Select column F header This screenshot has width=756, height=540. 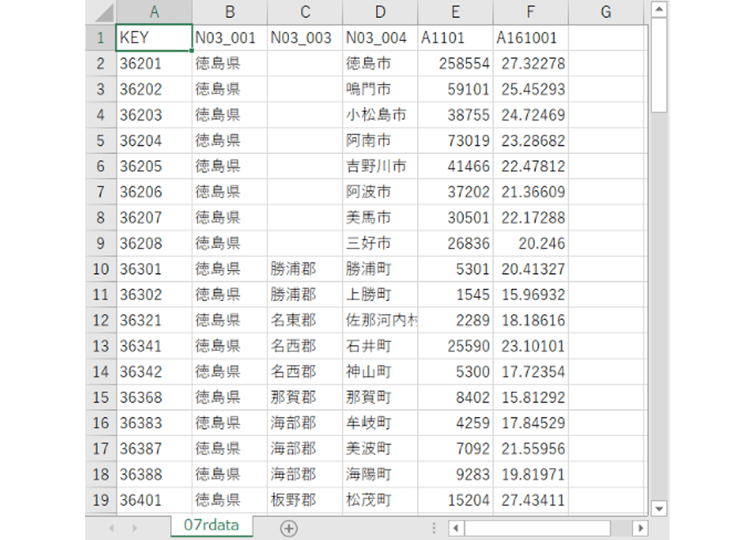[x=530, y=12]
